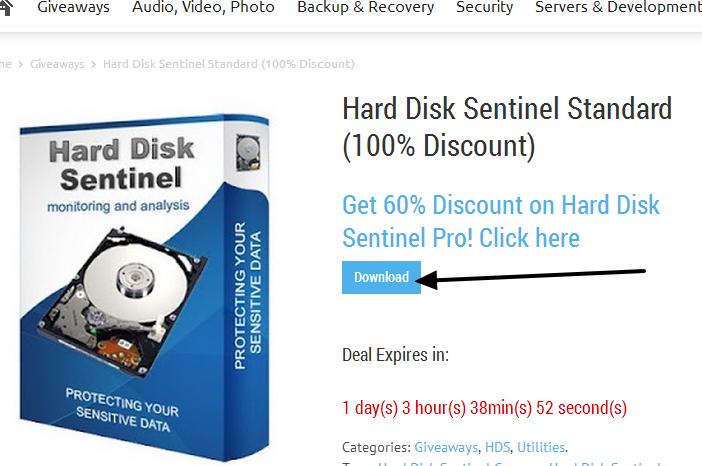Open the HDS category link

point(497,447)
